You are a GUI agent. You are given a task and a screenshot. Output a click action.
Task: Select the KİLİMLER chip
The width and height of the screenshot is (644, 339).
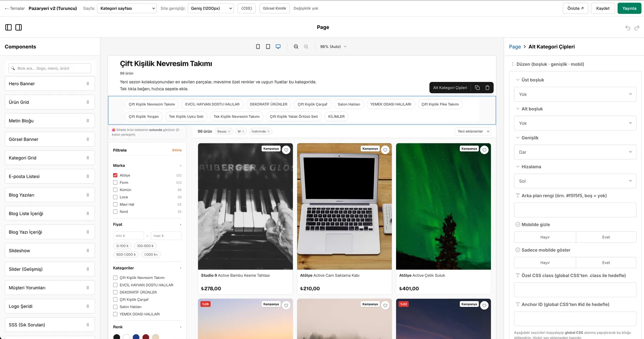pyautogui.click(x=336, y=117)
